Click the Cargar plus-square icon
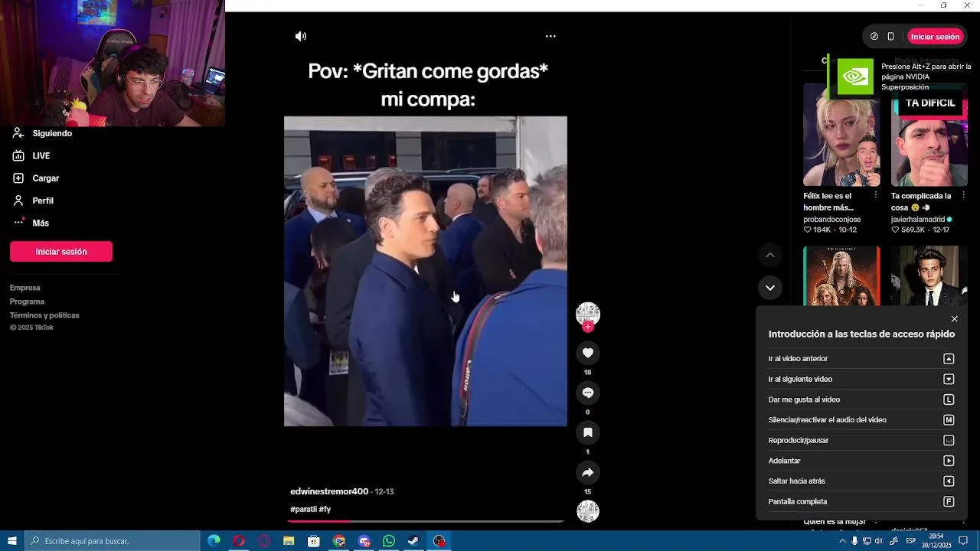Image resolution: width=980 pixels, height=551 pixels. coord(18,178)
